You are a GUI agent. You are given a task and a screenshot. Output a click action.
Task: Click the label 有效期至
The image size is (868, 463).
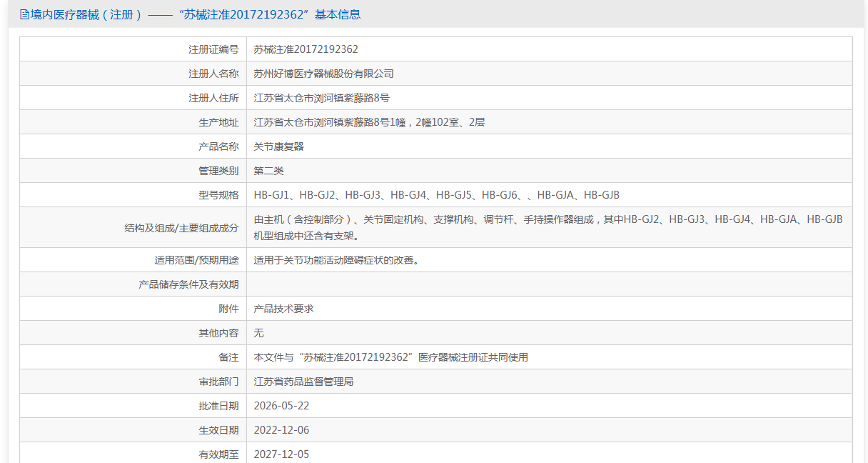(x=218, y=454)
